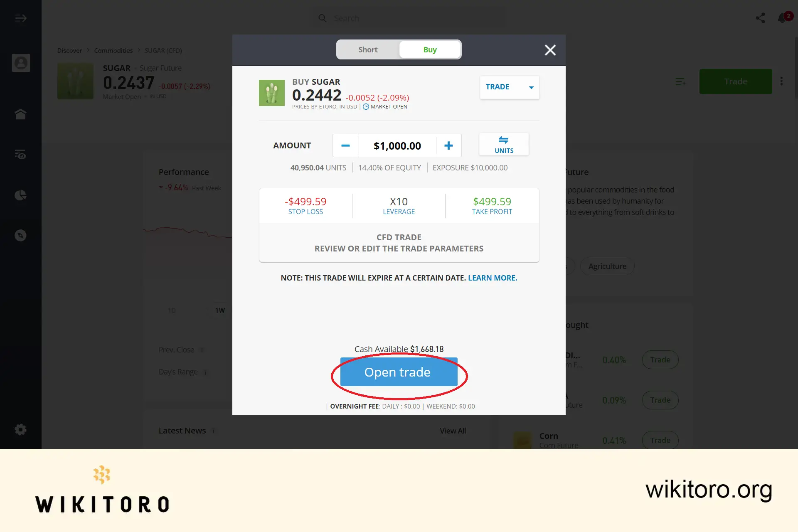798x532 pixels.
Task: Click the watchlist eye icon sidebar
Action: pos(21,154)
